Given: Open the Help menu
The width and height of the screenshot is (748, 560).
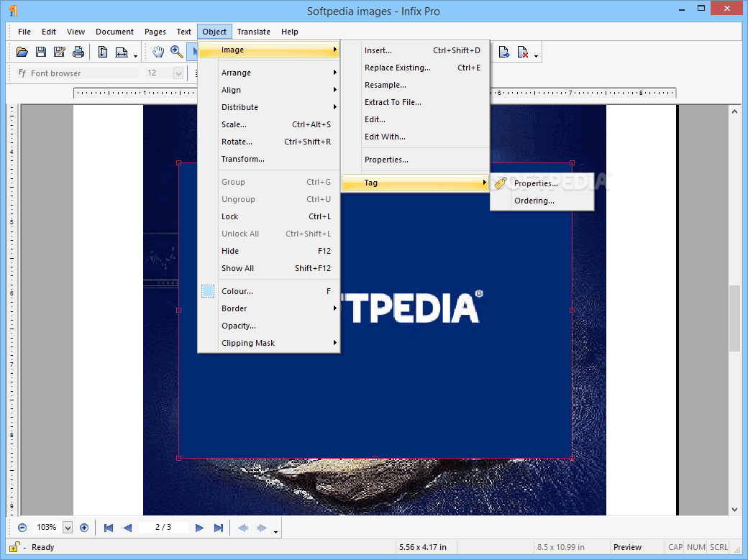Looking at the screenshot, I should click(x=290, y=32).
